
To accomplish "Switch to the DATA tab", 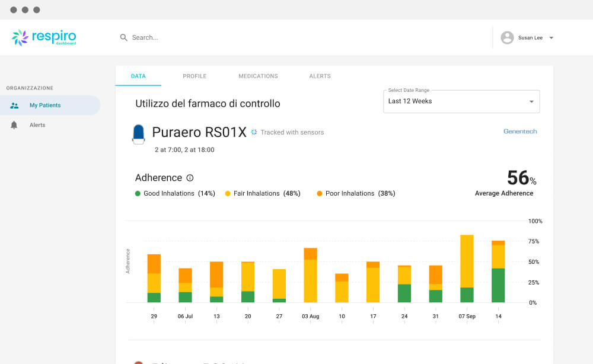I will 138,76.
